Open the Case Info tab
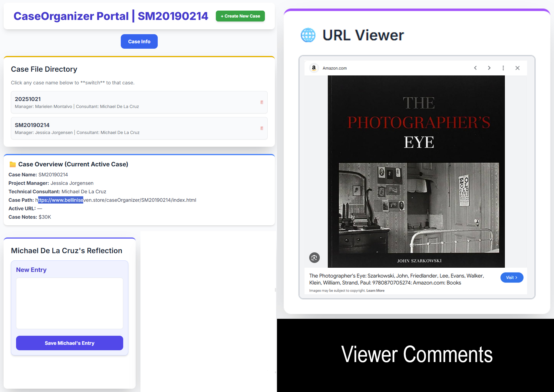The width and height of the screenshot is (554, 392). [139, 41]
